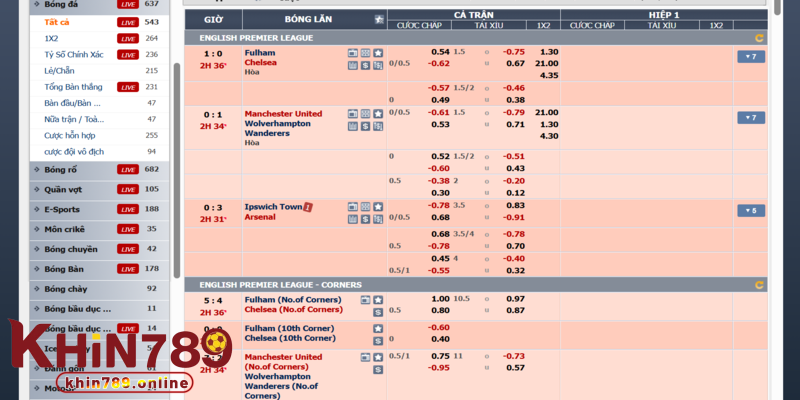Bet Chelsea handicap odds -0.62
Screen dimensions: 800x400
438,64
